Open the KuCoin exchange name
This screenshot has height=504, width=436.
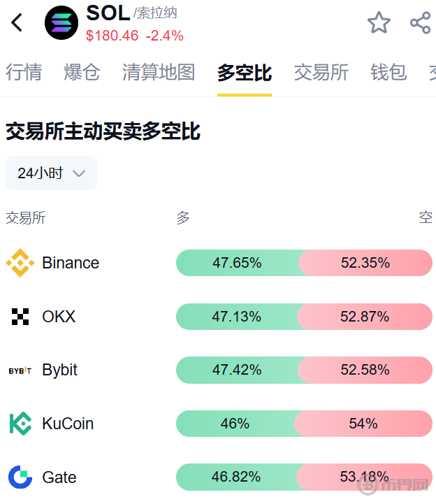pyautogui.click(x=68, y=424)
